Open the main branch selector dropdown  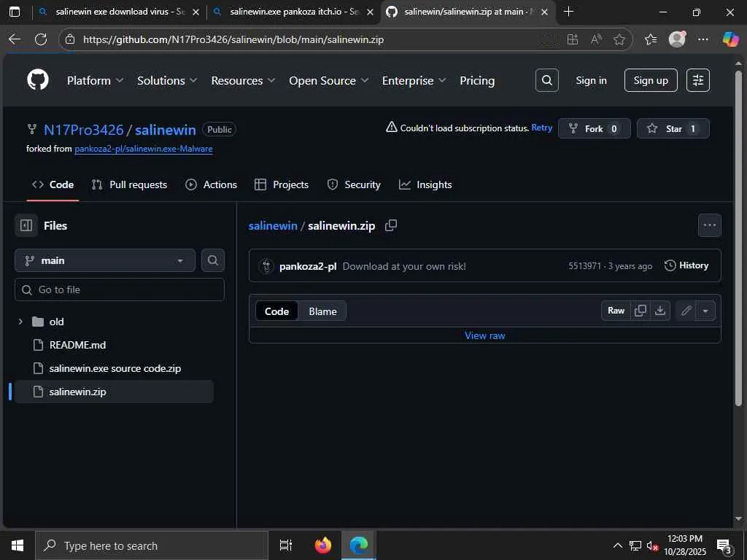105,260
